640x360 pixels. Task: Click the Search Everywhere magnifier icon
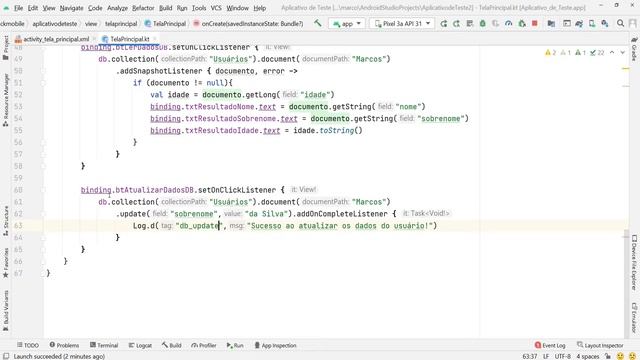point(620,24)
